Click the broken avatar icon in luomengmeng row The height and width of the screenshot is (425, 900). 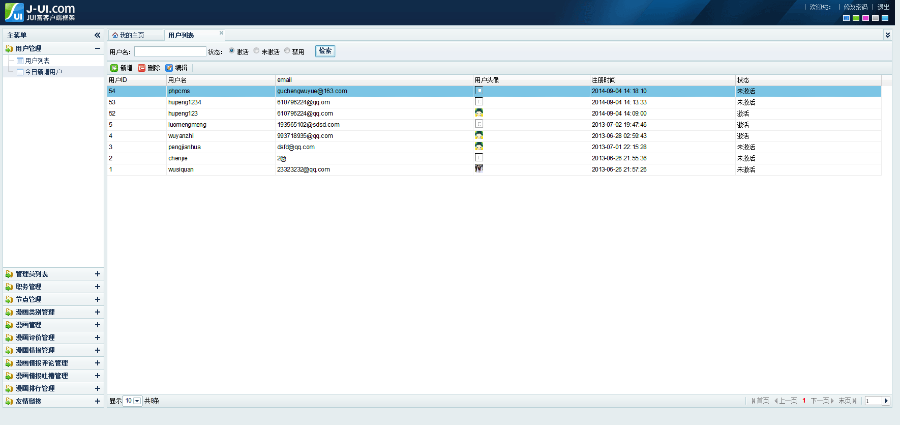coord(479,124)
